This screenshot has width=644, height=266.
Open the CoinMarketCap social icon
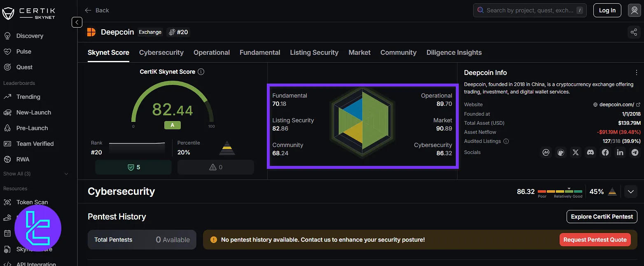point(546,152)
